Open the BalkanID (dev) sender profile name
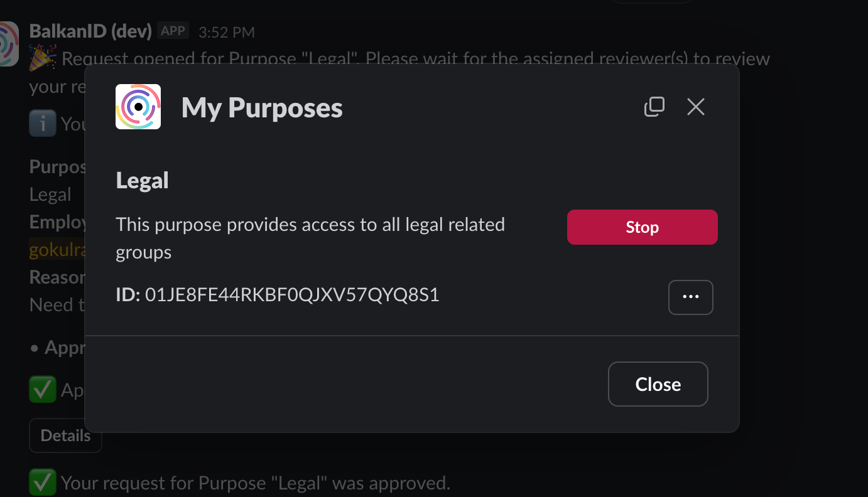Viewport: 868px width, 497px height. pyautogui.click(x=90, y=31)
